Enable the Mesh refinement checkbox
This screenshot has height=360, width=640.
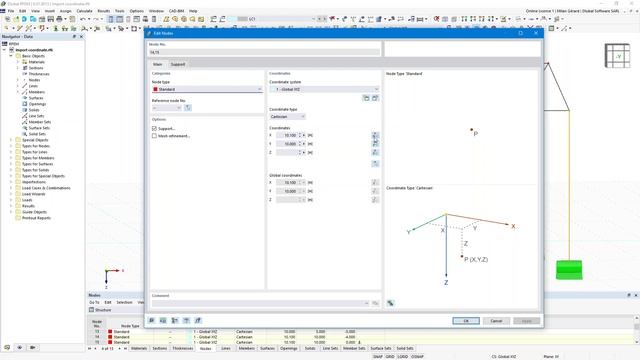[154, 136]
